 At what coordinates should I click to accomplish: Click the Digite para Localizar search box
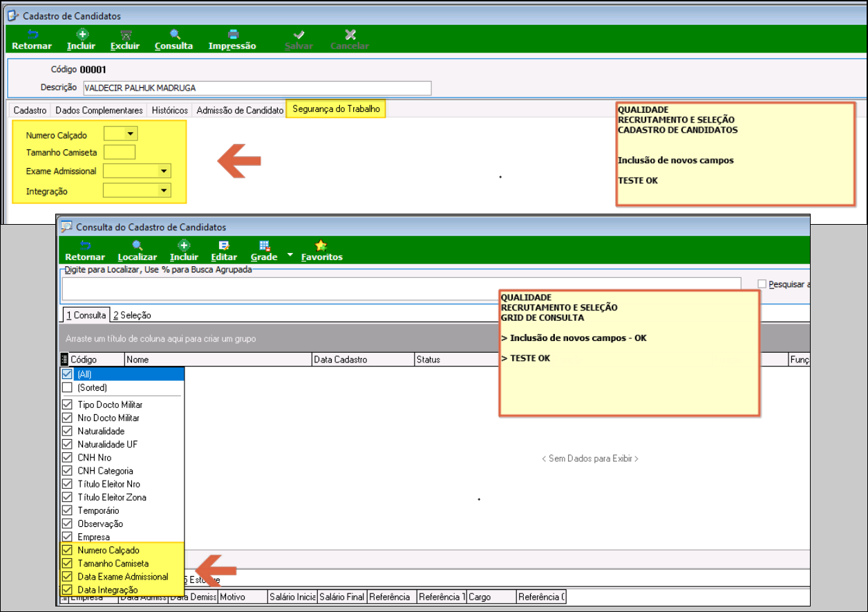click(x=402, y=288)
